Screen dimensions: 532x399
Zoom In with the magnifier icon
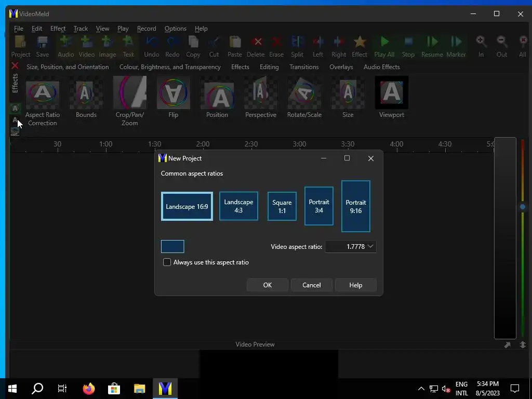pyautogui.click(x=481, y=46)
